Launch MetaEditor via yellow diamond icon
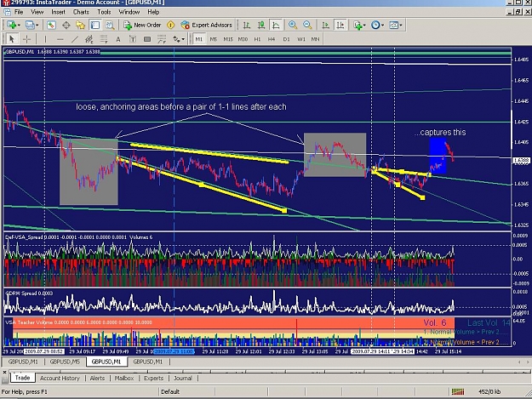Viewport: 532px width, 399px height. [x=170, y=25]
